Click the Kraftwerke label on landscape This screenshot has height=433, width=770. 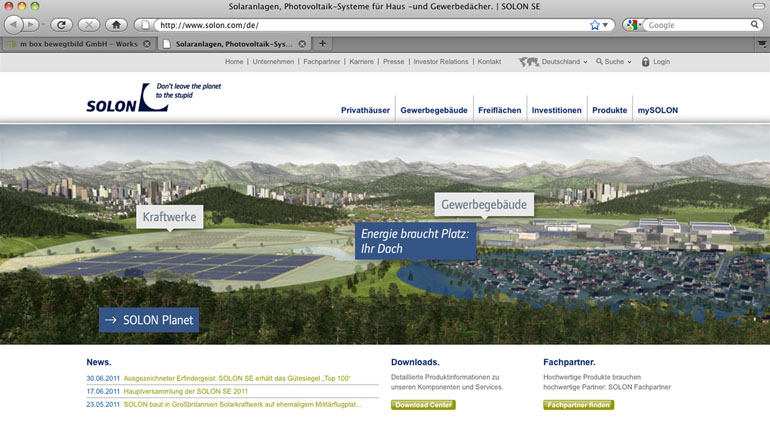coord(169,217)
